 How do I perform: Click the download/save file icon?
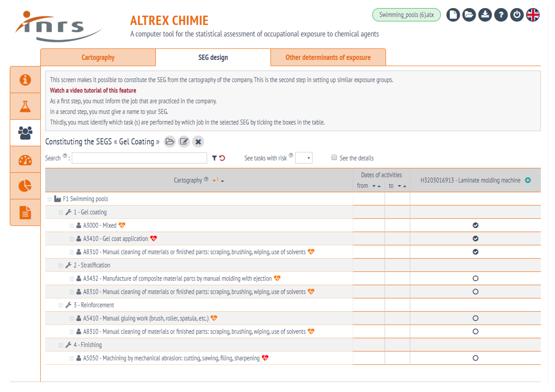(485, 15)
